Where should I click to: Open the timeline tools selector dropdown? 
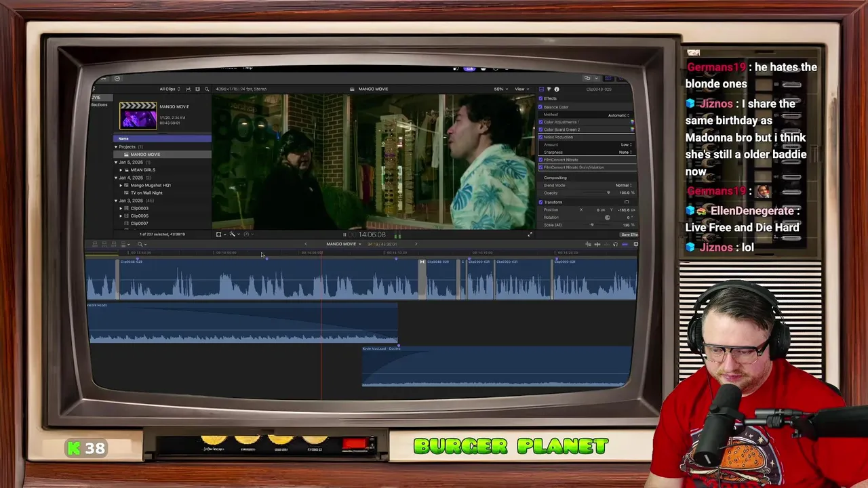click(142, 244)
